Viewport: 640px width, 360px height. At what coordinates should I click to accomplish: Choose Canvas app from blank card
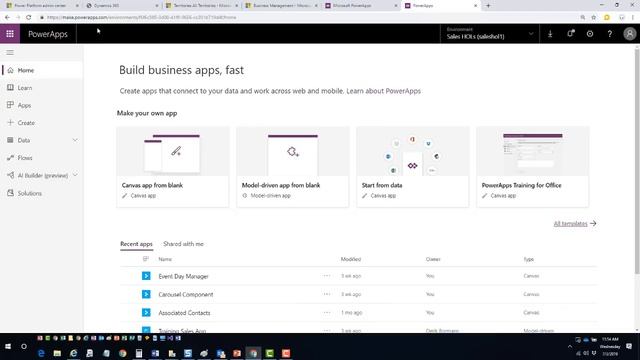(x=173, y=167)
